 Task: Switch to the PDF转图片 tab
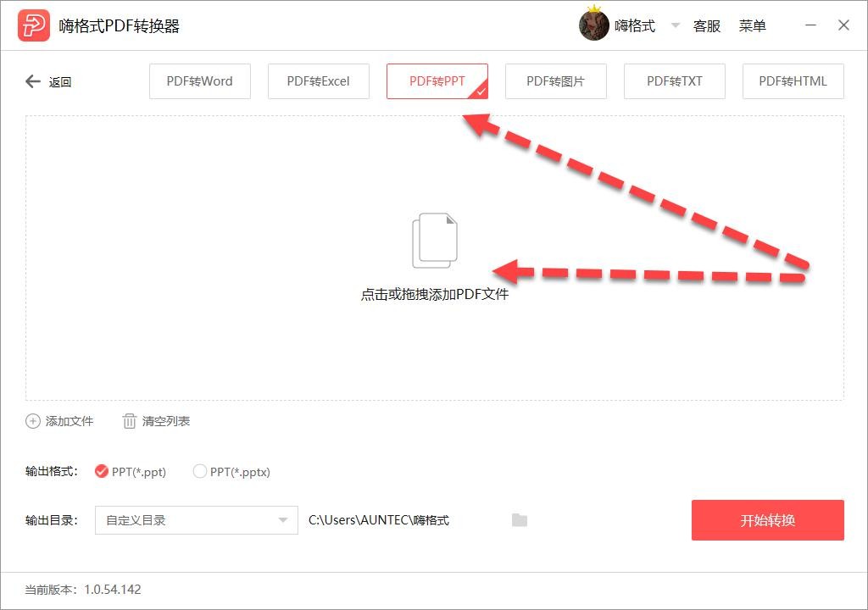pyautogui.click(x=556, y=81)
